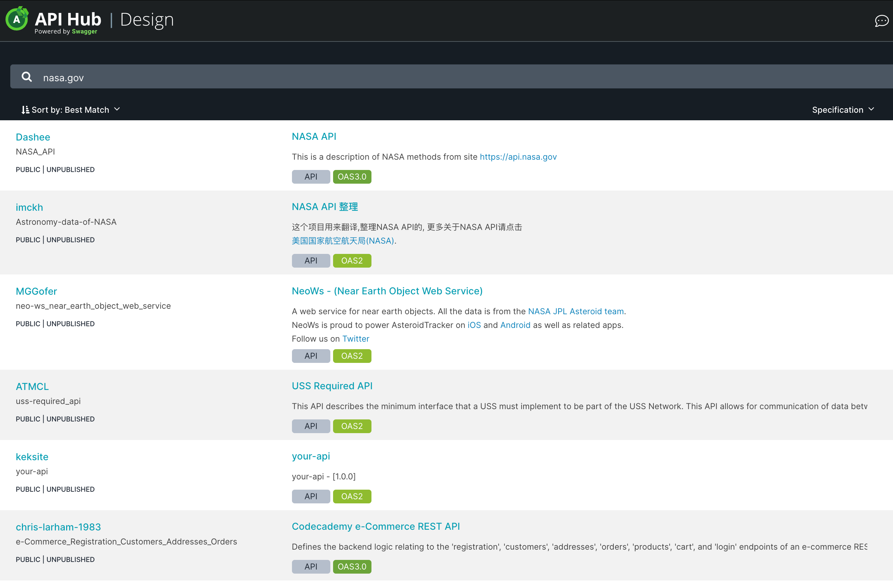Expand the Sort by Best Match dropdown
The image size is (893, 588).
(71, 110)
